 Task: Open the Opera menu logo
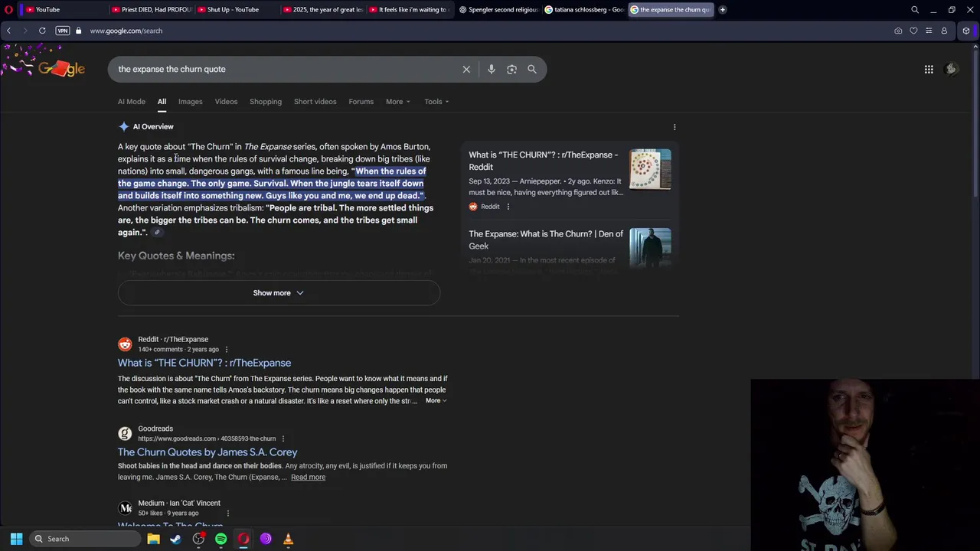tap(8, 10)
